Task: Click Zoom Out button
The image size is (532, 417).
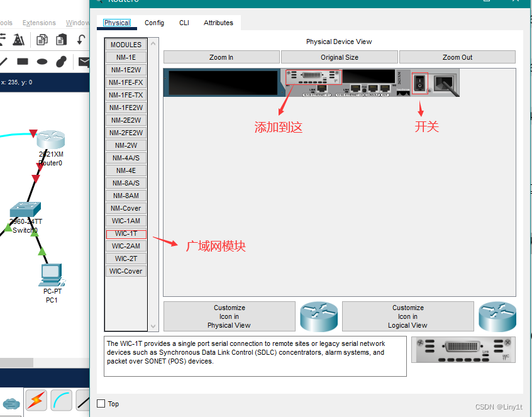Action: tap(457, 57)
